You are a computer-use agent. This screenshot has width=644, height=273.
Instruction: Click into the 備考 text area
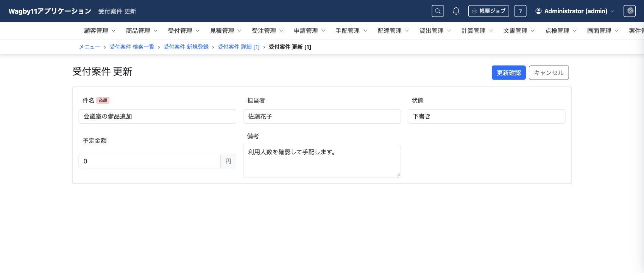click(322, 161)
